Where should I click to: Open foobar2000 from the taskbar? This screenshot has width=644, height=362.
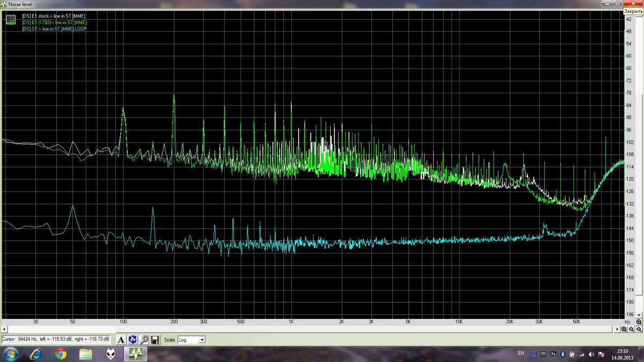[x=110, y=354]
